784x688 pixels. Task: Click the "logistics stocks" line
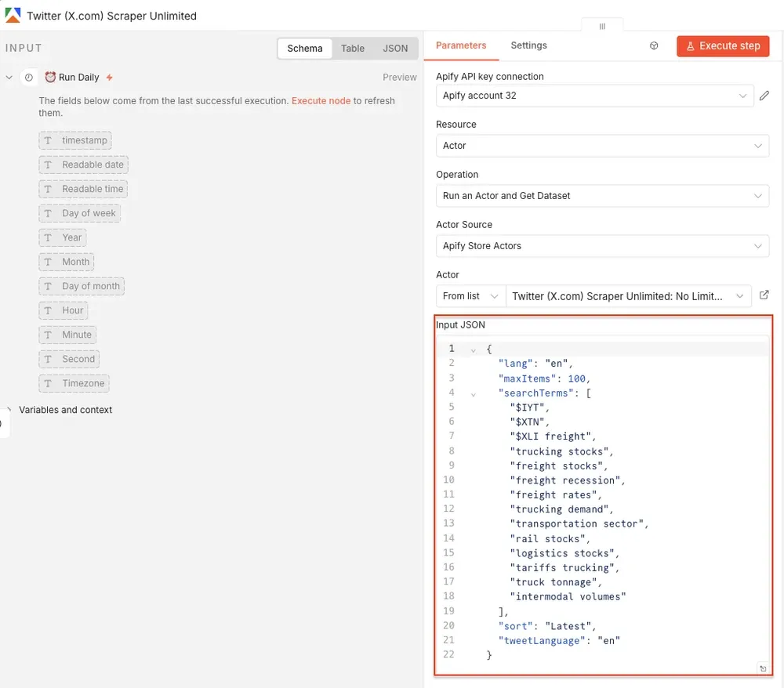pyautogui.click(x=564, y=553)
